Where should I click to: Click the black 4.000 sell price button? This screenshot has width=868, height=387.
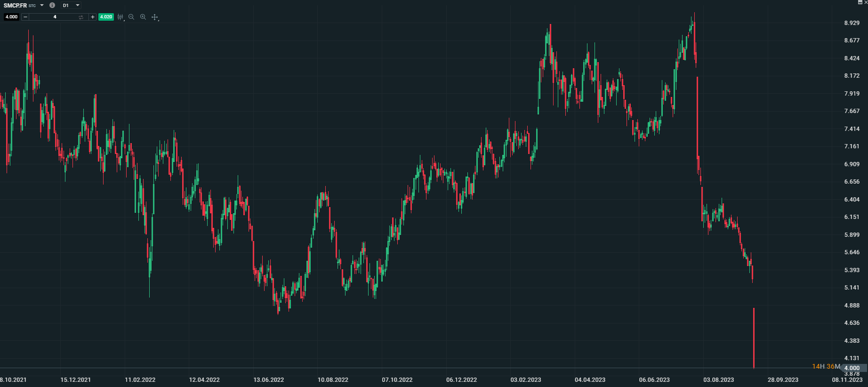coord(11,17)
